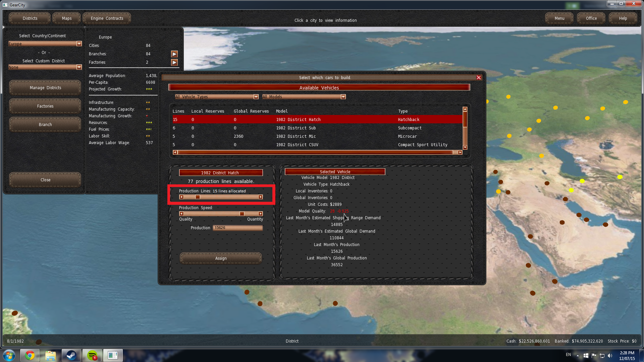The width and height of the screenshot is (644, 362).
Task: Increase production lines with right arrow
Action: [x=260, y=197]
